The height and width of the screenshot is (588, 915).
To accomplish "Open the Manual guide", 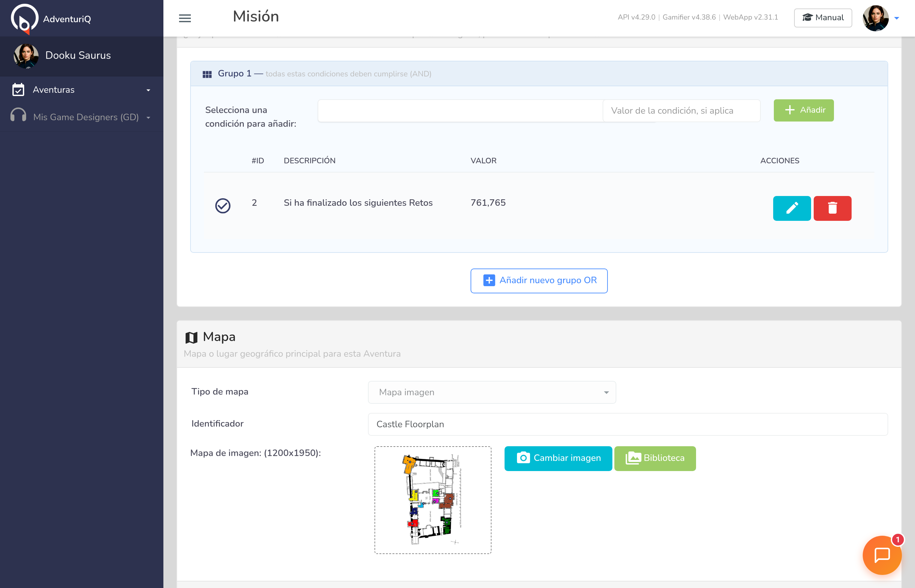I will click(x=823, y=18).
